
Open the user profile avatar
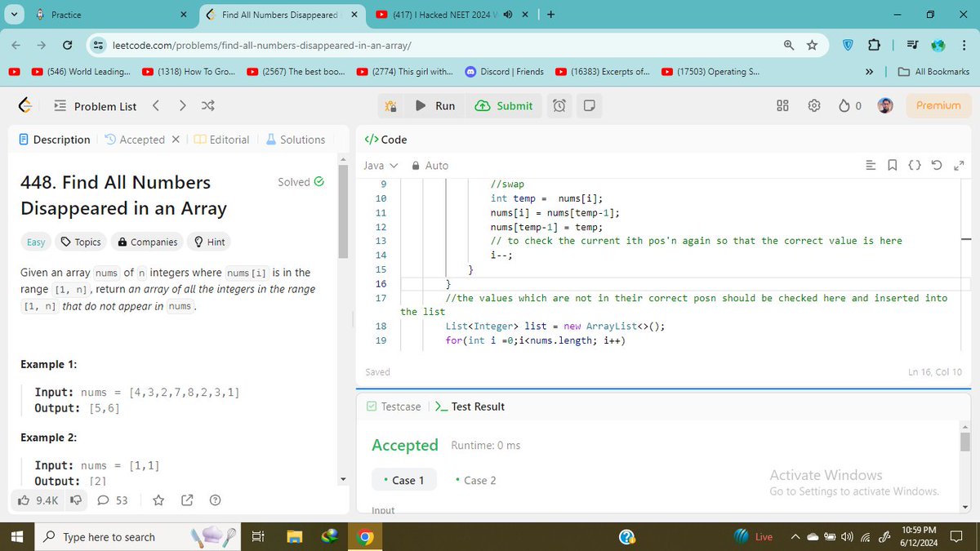885,106
